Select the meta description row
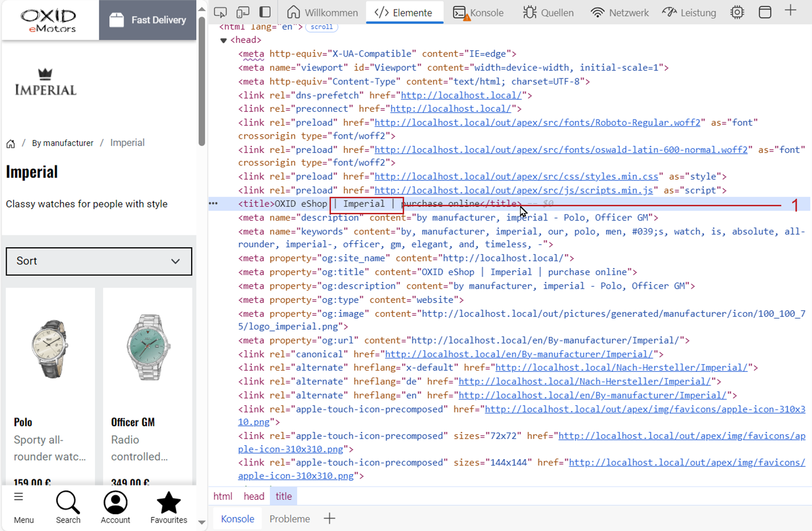 448,217
